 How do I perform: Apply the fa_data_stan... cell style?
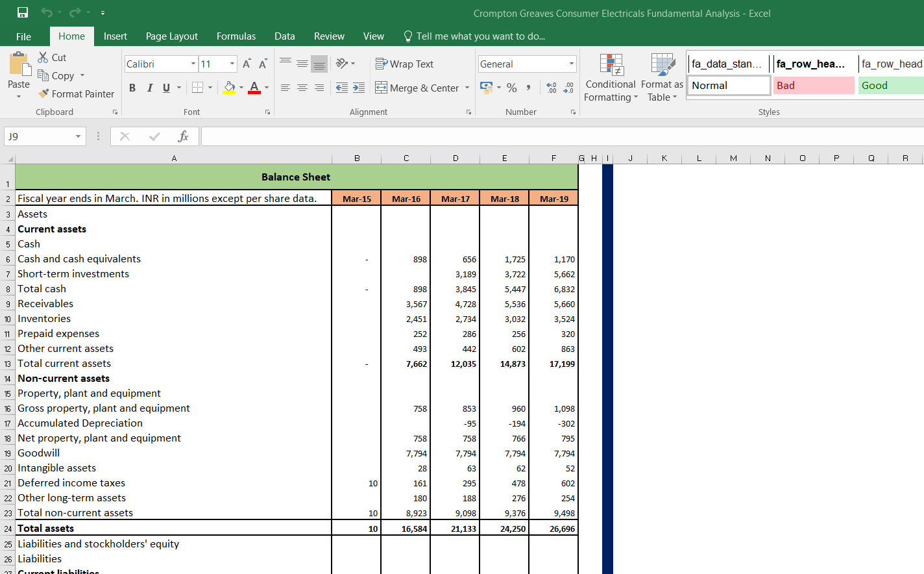click(729, 64)
